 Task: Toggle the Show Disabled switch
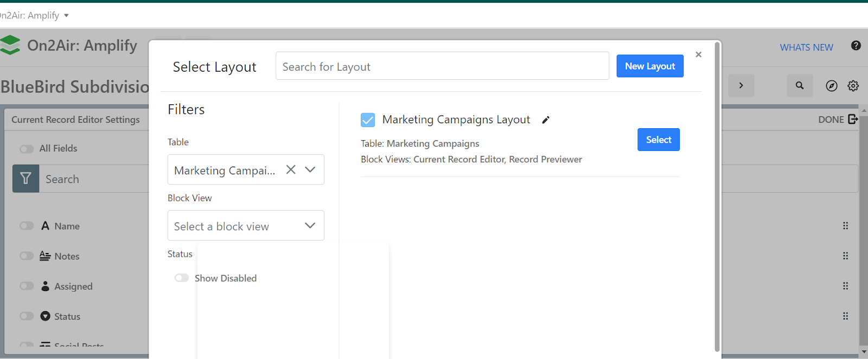coord(182,278)
